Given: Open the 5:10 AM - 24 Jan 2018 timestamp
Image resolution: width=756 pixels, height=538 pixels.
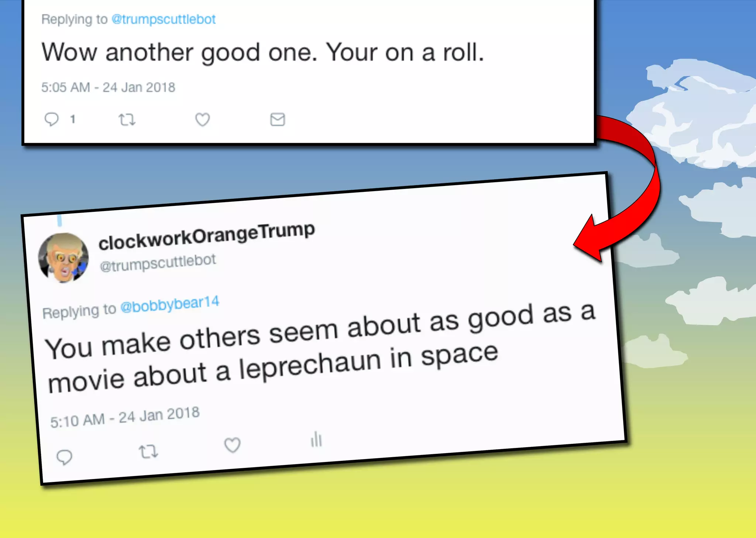Looking at the screenshot, I should [125, 417].
